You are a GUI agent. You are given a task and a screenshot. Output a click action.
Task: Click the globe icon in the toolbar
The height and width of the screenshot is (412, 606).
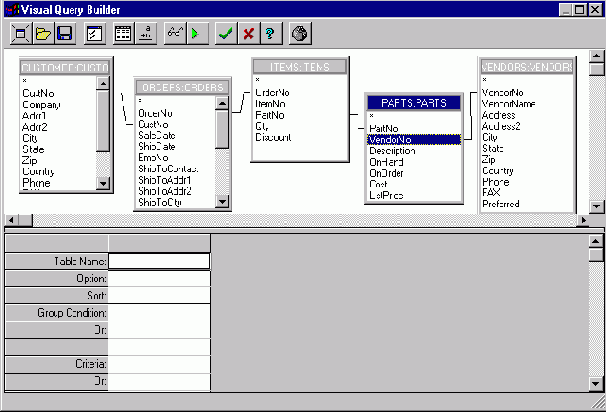pyautogui.click(x=299, y=33)
